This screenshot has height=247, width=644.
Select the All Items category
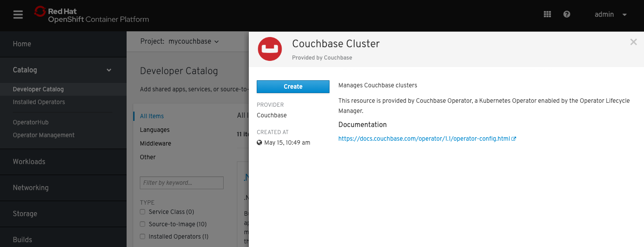click(152, 116)
